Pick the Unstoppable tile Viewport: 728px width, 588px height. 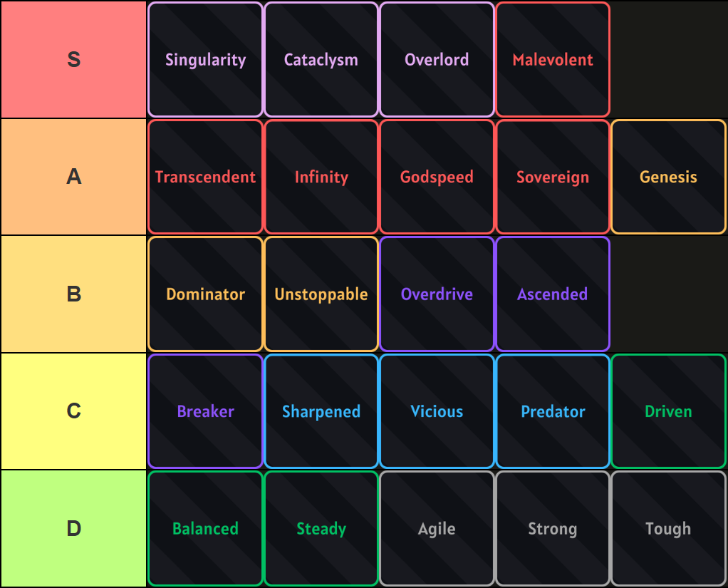321,294
